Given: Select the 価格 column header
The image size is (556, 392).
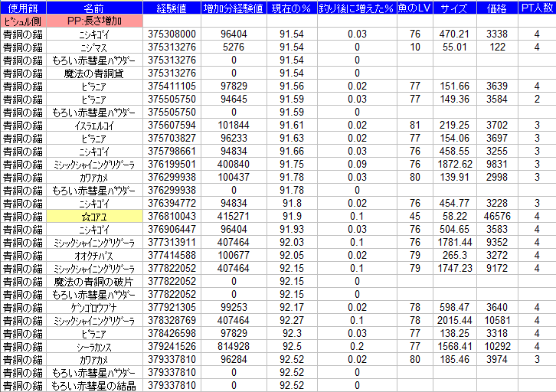Looking at the screenshot, I should [497, 7].
